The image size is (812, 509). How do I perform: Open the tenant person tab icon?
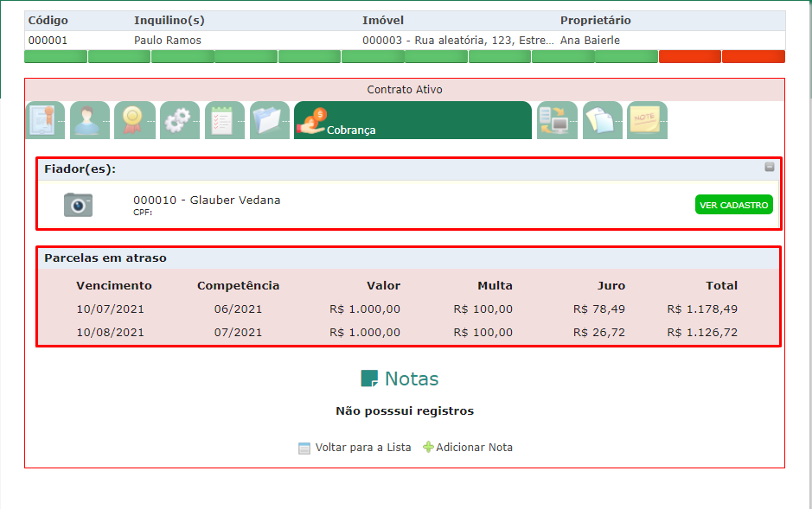point(89,120)
